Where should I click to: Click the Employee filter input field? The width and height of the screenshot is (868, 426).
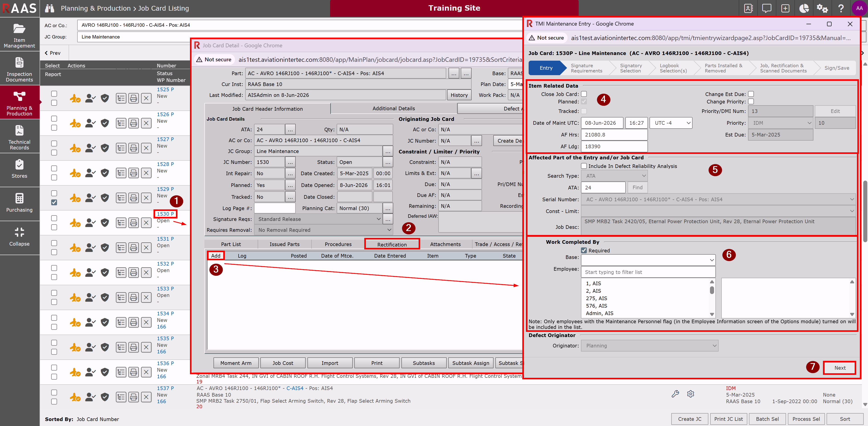tap(648, 272)
